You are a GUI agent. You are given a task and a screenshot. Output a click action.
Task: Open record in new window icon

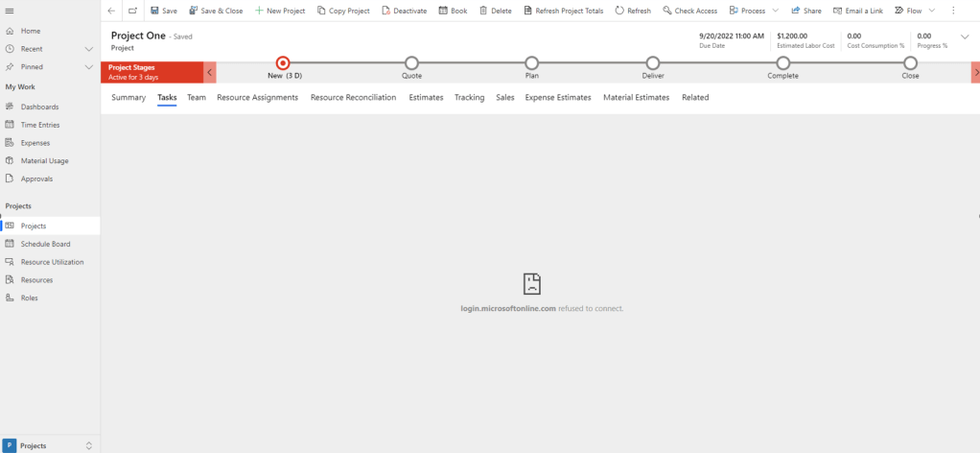pos(132,11)
